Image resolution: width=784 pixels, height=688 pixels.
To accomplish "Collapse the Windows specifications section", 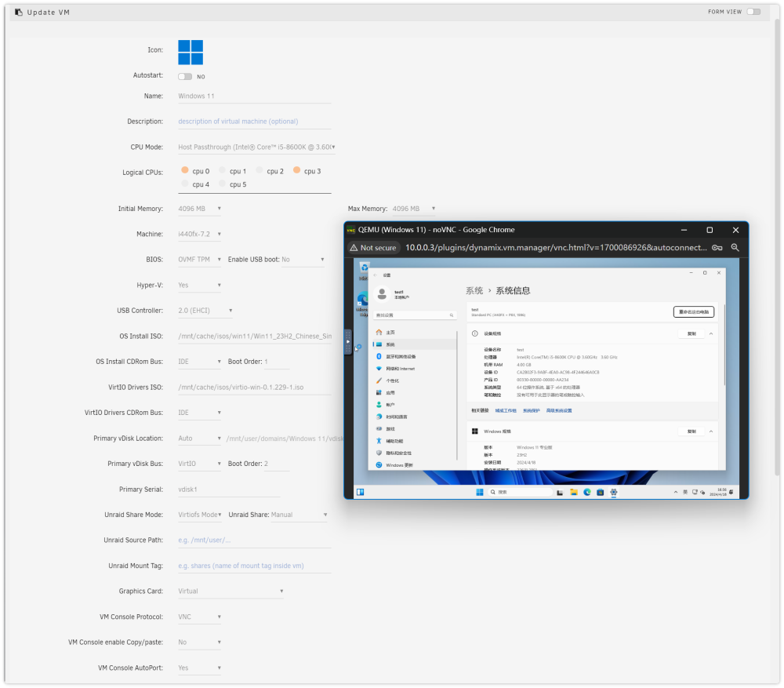I will point(710,431).
